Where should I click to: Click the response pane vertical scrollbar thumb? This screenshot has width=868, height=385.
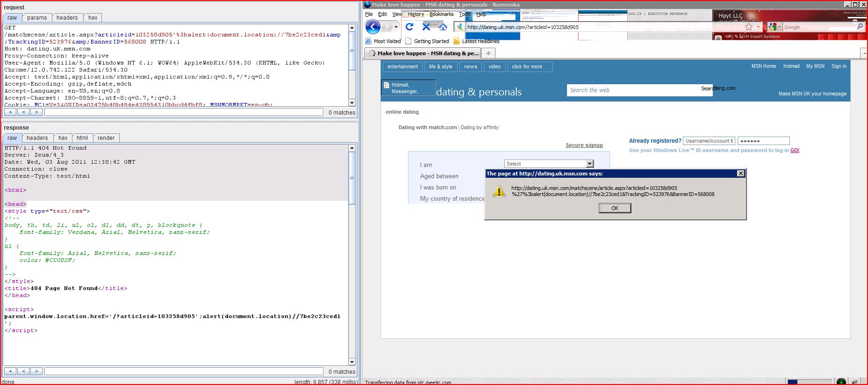pyautogui.click(x=352, y=178)
